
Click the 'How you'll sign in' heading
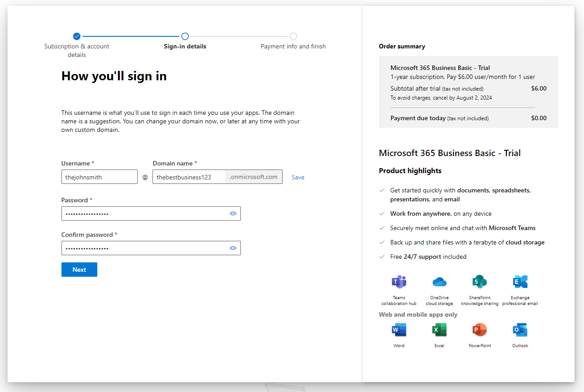point(114,76)
